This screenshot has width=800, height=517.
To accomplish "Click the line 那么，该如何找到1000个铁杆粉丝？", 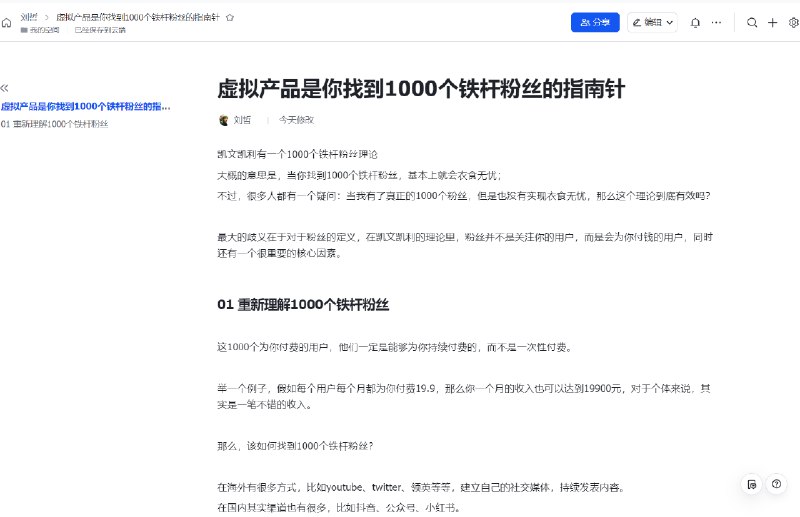I will (295, 446).
